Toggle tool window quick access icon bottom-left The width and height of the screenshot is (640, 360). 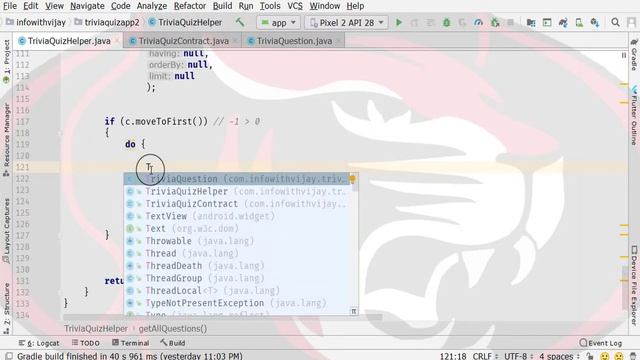[x=9, y=356]
